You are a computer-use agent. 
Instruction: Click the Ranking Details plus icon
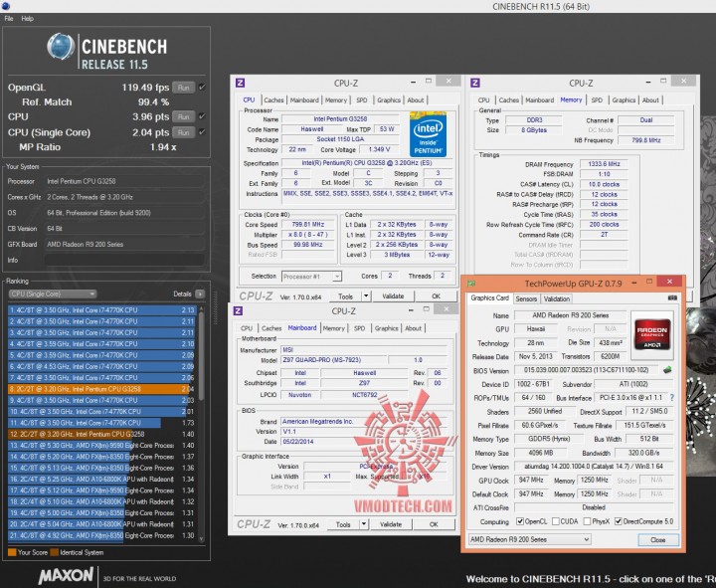click(200, 294)
